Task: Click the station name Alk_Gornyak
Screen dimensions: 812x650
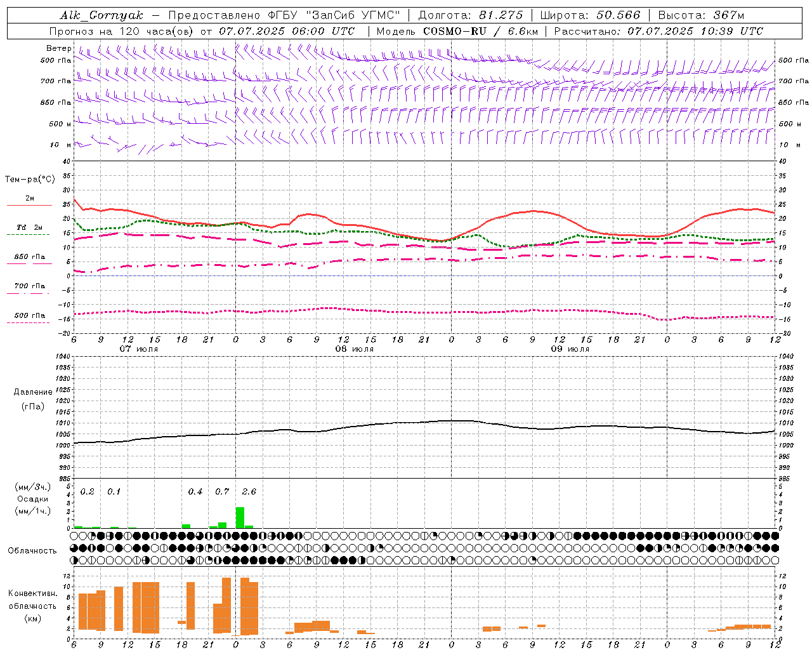Action: (x=101, y=15)
